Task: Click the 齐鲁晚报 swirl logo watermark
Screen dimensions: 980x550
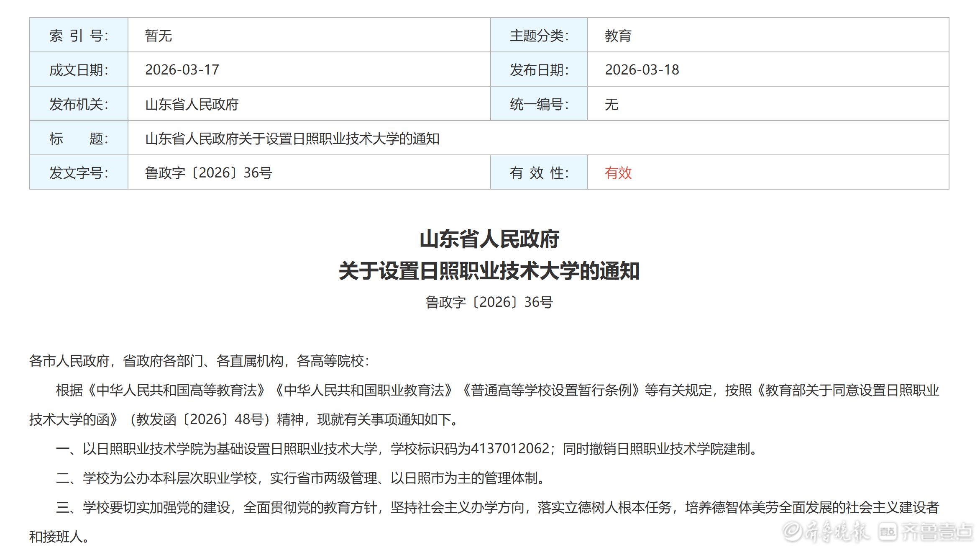Action: pos(792,531)
